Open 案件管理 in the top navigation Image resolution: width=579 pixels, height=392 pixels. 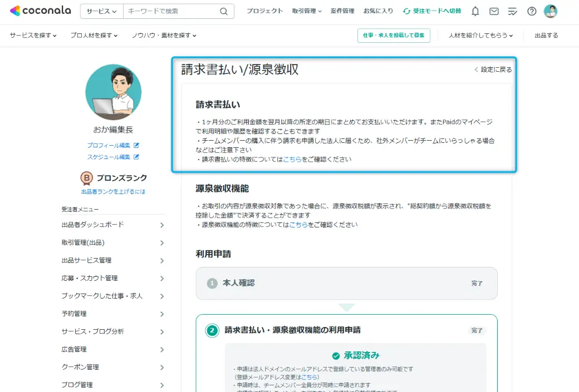[x=342, y=11]
